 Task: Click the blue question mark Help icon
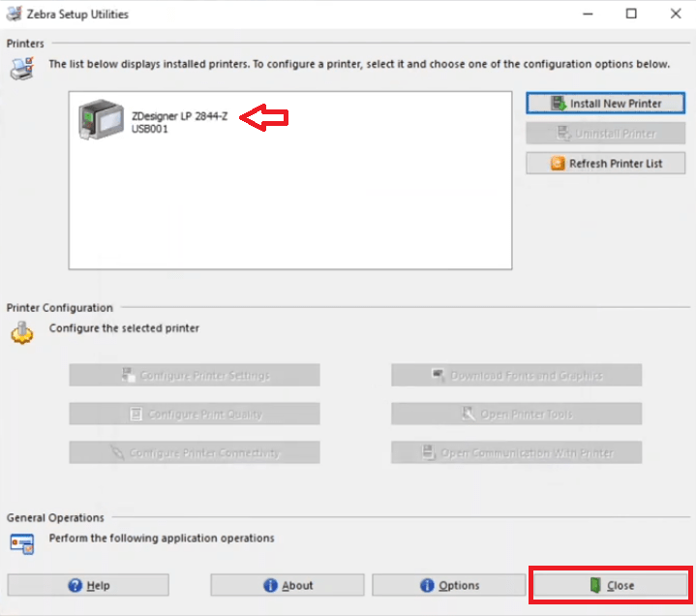click(75, 585)
